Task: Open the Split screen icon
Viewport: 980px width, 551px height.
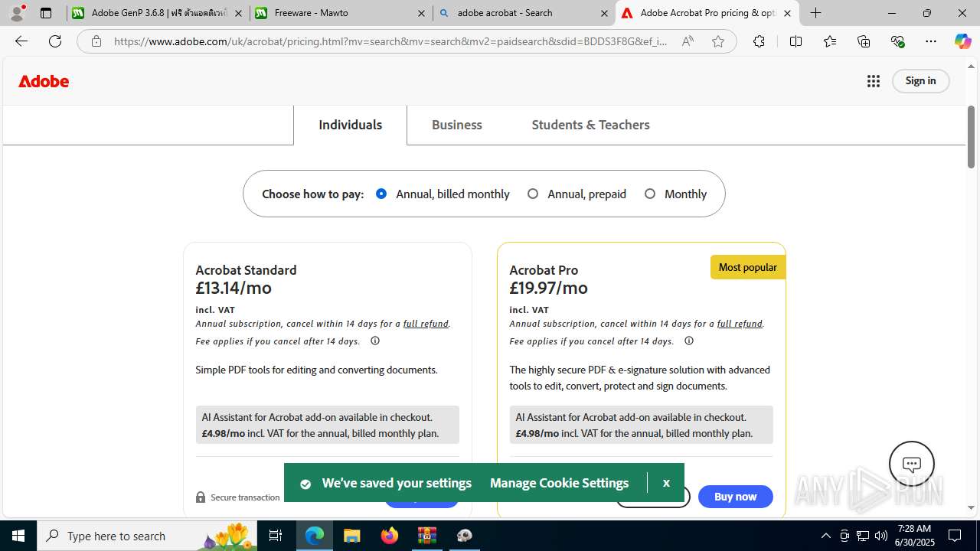Action: [795, 41]
